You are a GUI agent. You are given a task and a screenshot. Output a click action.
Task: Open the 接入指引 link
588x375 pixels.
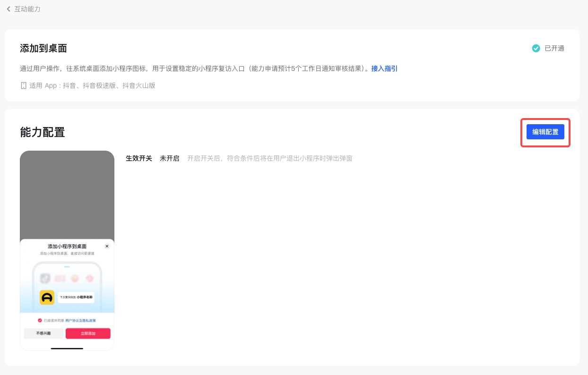point(384,68)
